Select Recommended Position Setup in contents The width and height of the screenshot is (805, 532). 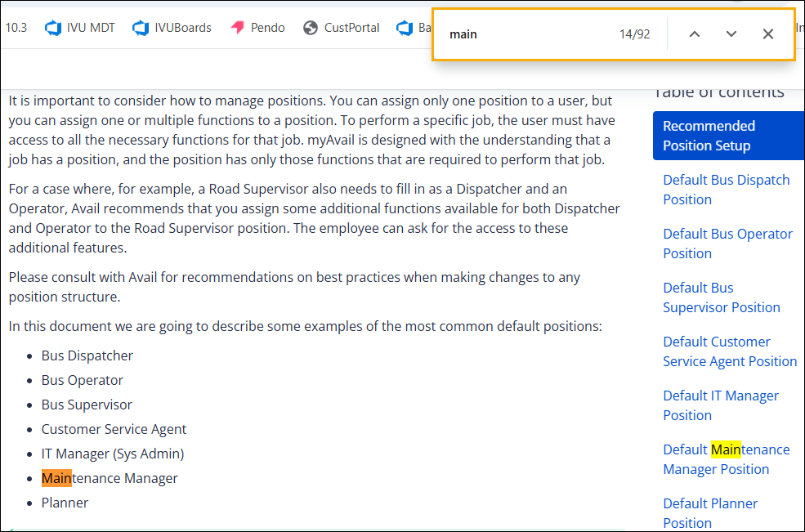[x=727, y=136]
